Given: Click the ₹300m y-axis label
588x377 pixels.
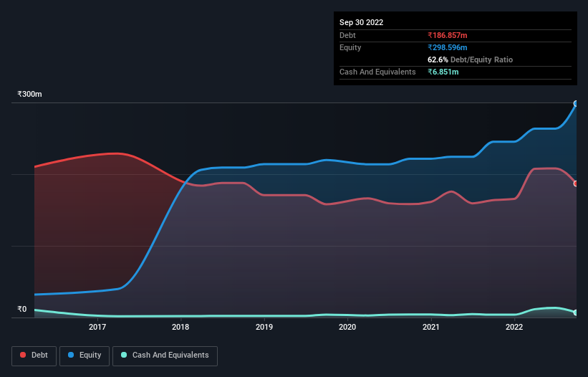Looking at the screenshot, I should click(x=29, y=94).
